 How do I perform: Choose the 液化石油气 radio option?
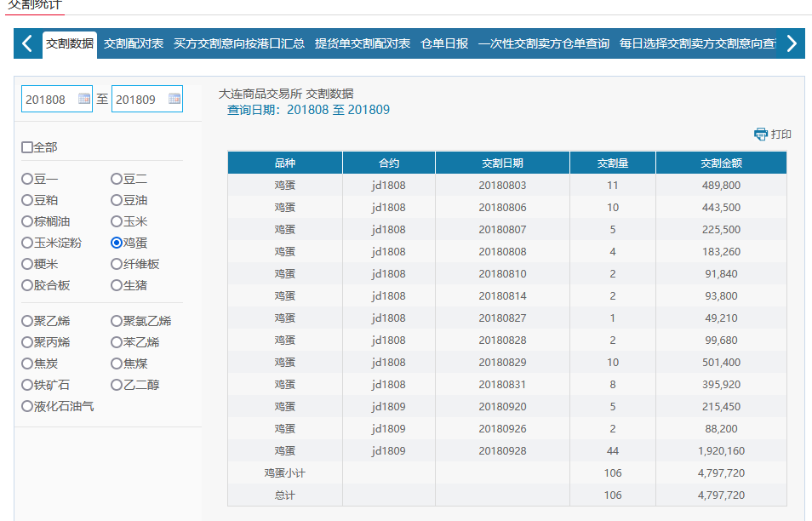pyautogui.click(x=27, y=406)
